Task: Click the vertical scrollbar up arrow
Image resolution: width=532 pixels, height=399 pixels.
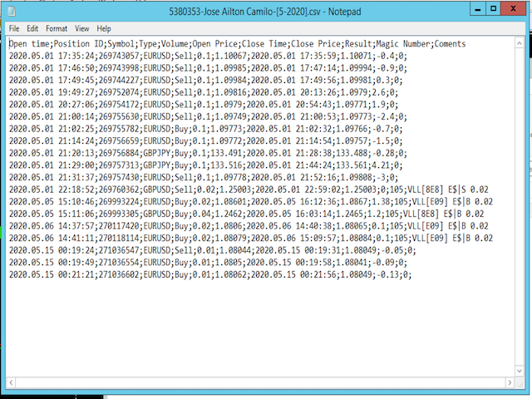Action: pos(519,43)
